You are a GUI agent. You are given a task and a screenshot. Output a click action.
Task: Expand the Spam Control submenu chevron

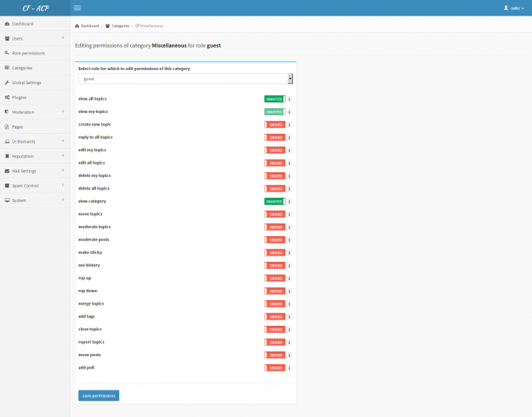point(63,185)
